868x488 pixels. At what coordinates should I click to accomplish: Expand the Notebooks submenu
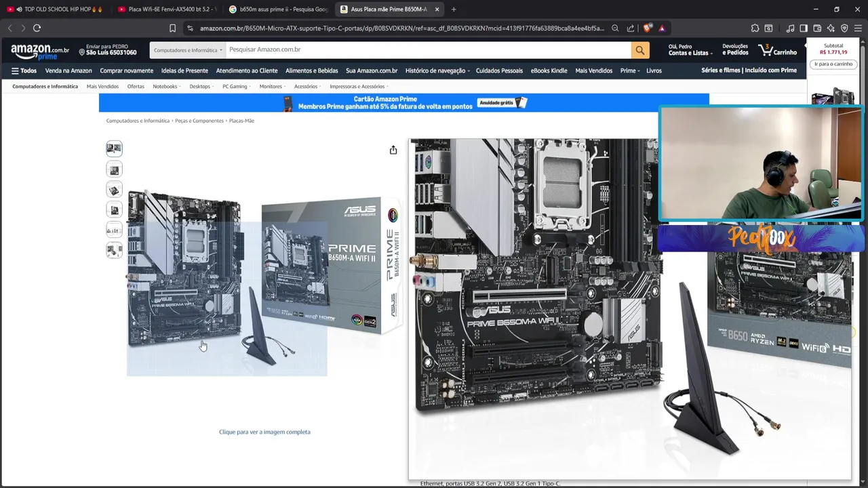(167, 87)
